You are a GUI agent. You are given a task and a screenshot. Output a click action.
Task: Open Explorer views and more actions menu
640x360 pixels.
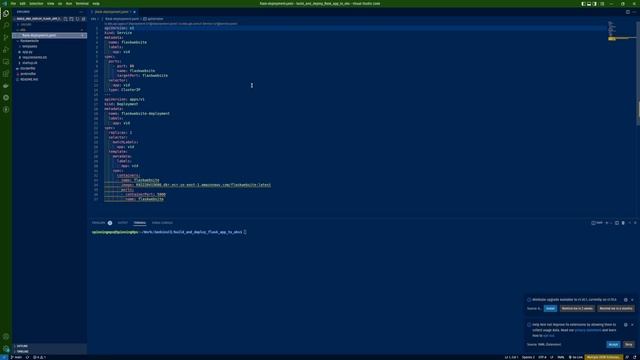pos(81,12)
